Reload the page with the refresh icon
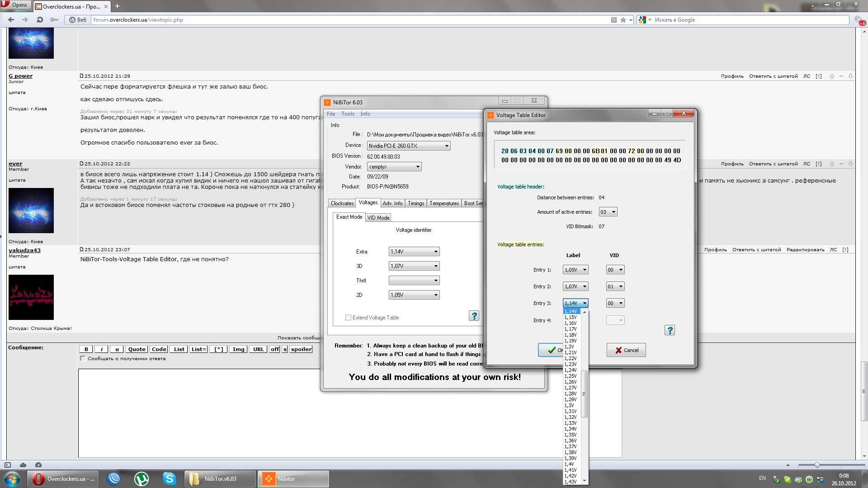The height and width of the screenshot is (488, 868). [40, 19]
